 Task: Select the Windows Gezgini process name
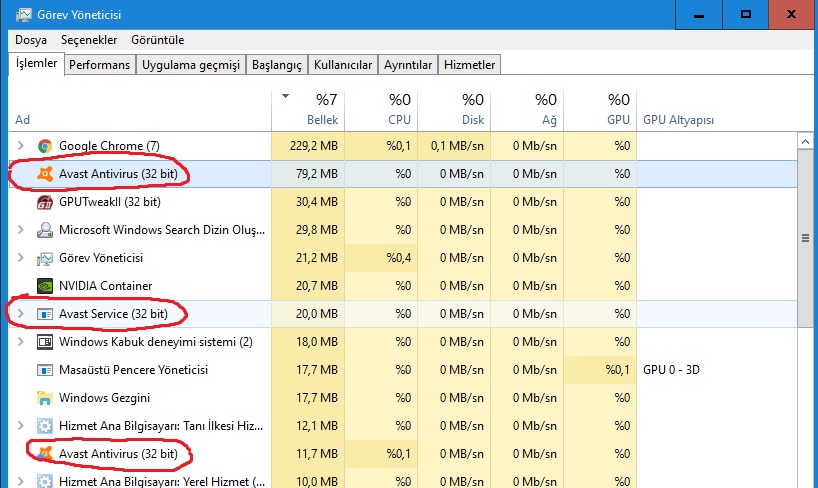click(104, 398)
